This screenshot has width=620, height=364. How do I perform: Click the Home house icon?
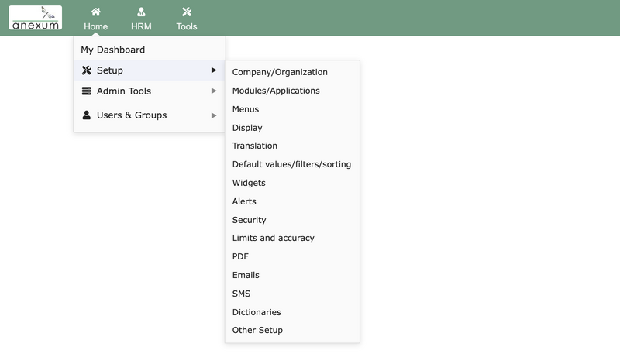point(95,12)
